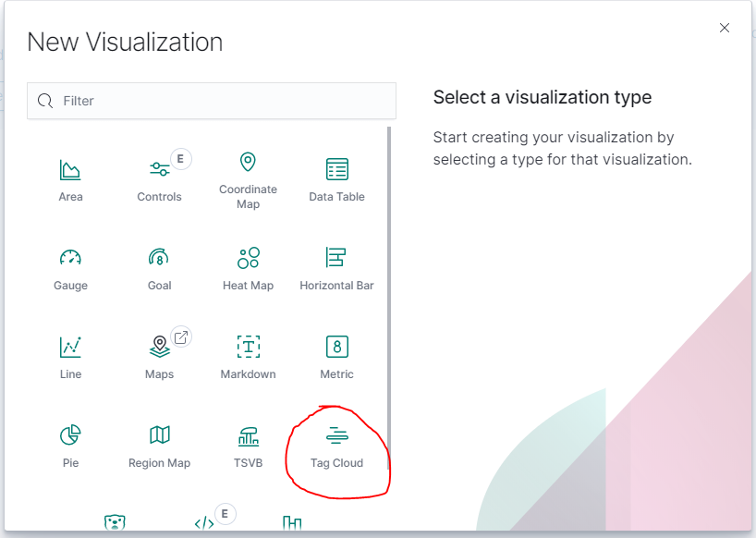The image size is (756, 538).
Task: Pick the Pie chart visualization
Action: coord(70,446)
